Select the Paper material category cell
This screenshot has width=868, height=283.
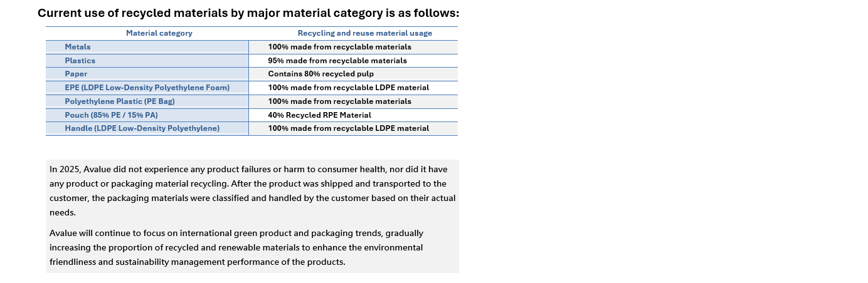click(147, 74)
